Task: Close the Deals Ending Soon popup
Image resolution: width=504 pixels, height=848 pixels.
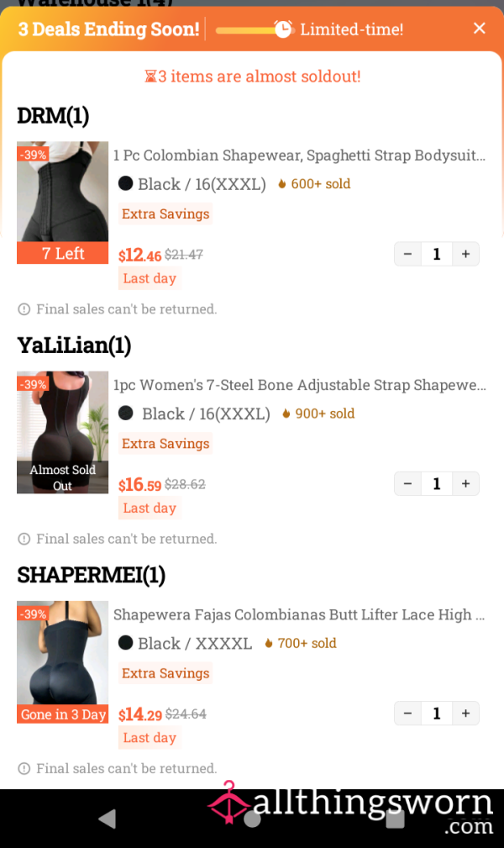Action: tap(479, 28)
